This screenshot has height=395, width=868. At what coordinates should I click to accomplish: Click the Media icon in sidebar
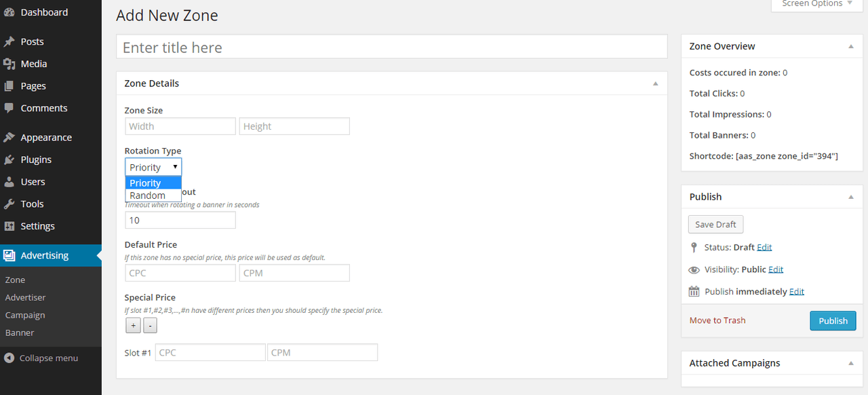click(9, 64)
